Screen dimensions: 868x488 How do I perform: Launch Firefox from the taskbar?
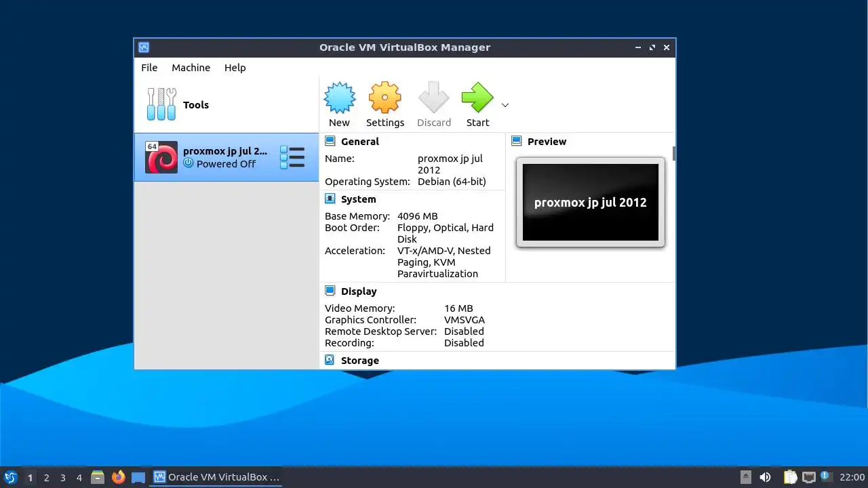pyautogui.click(x=118, y=477)
